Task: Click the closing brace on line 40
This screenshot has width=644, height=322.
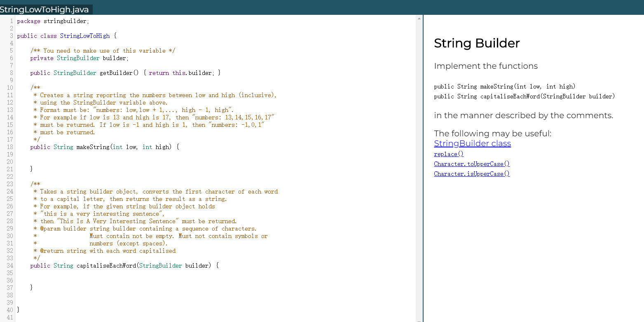Action: (x=18, y=309)
